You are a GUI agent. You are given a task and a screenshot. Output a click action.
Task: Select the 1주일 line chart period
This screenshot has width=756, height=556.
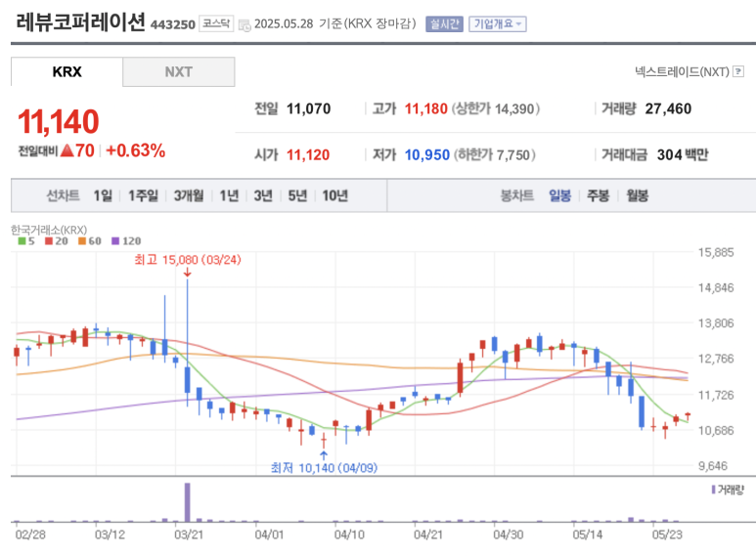pyautogui.click(x=143, y=195)
